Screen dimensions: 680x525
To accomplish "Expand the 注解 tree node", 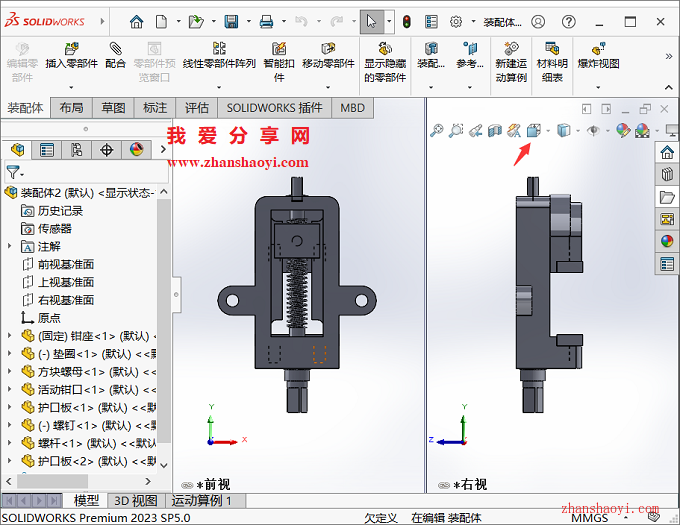I will 10,246.
